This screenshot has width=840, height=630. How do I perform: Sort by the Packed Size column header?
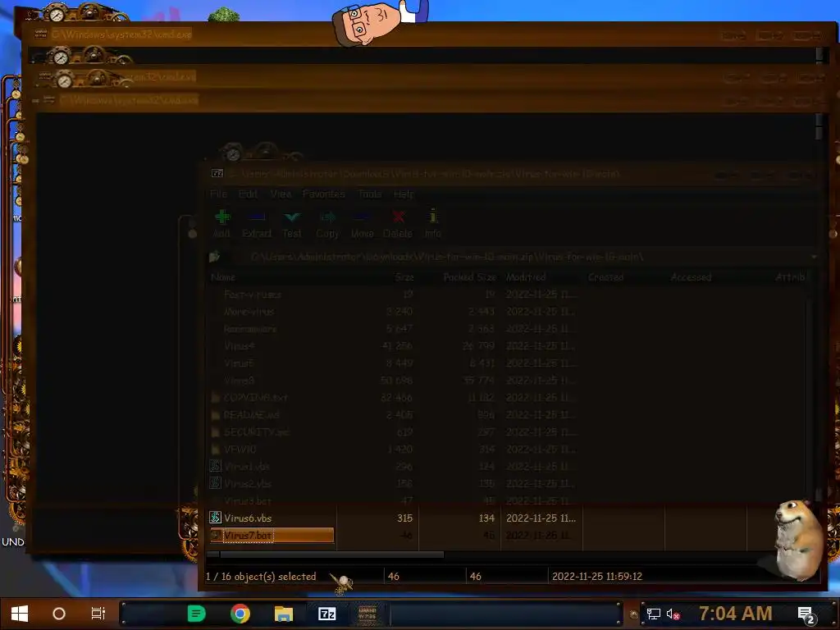click(470, 277)
